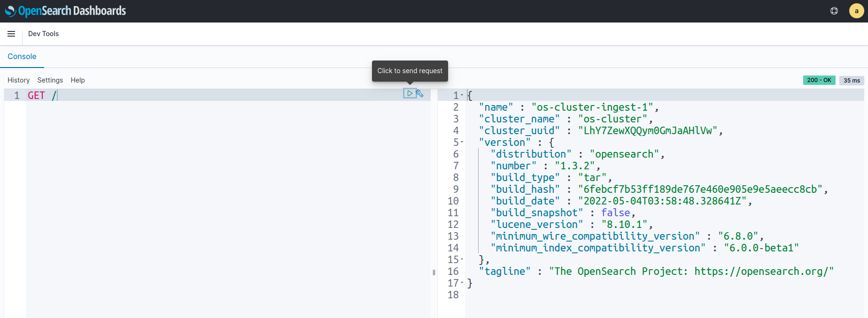Show the console Help panel
This screenshot has width=868, height=318.
[77, 80]
